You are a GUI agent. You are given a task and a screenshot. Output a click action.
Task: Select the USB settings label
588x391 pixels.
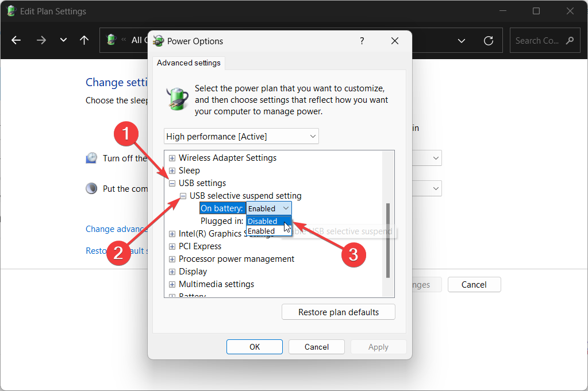point(202,183)
